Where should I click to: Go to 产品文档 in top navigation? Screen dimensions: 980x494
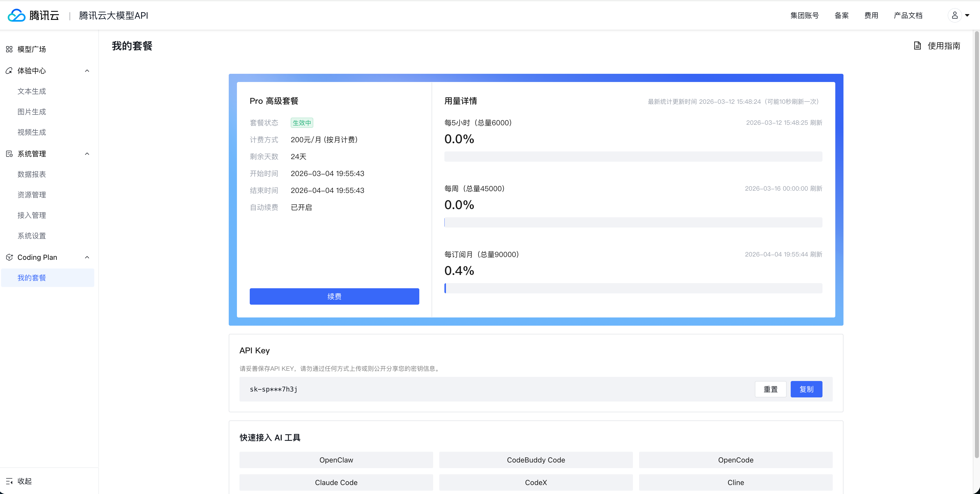908,16
